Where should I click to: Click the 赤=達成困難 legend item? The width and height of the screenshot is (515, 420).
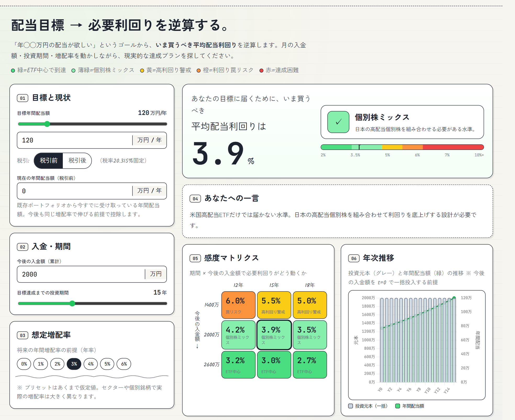(x=279, y=70)
